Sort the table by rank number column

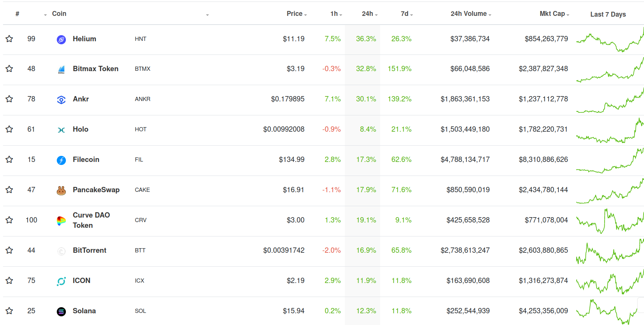coord(17,14)
